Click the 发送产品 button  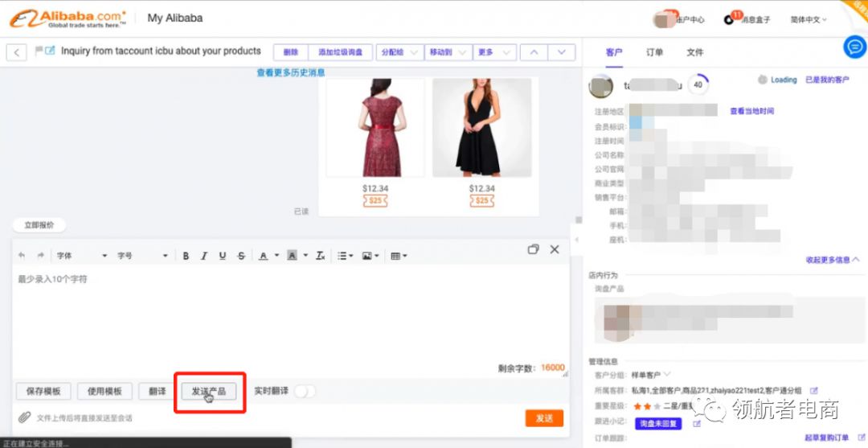coord(209,392)
